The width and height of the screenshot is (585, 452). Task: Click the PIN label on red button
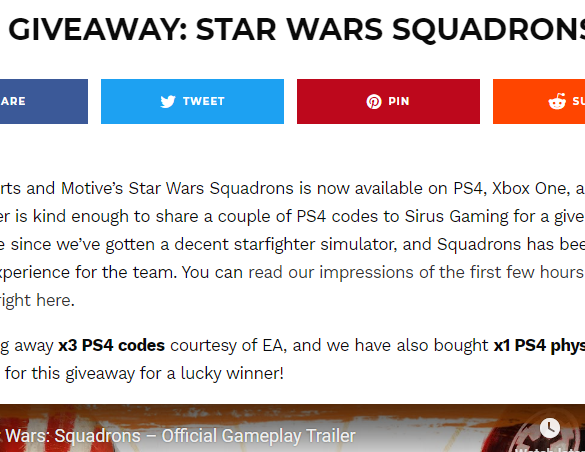[x=399, y=101]
